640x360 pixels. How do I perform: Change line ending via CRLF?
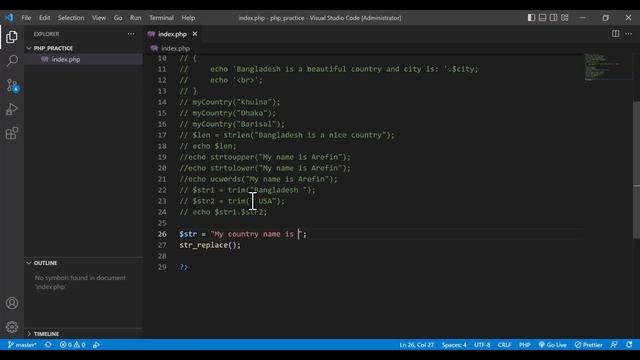[504, 345]
